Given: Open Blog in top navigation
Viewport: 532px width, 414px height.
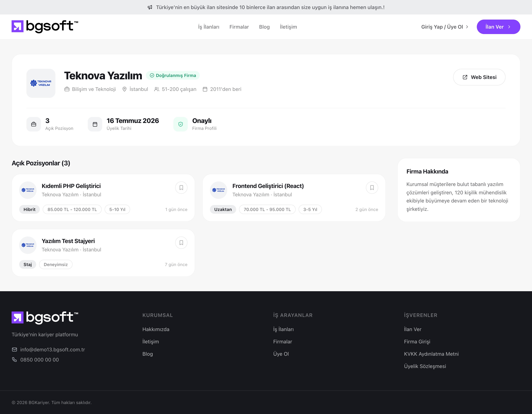Looking at the screenshot, I should [x=264, y=27].
